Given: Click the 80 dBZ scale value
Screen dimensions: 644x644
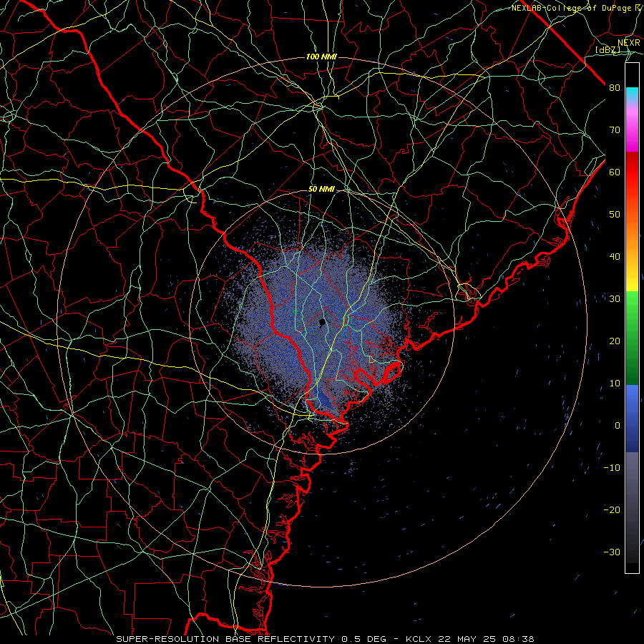Looking at the screenshot, I should (x=615, y=88).
